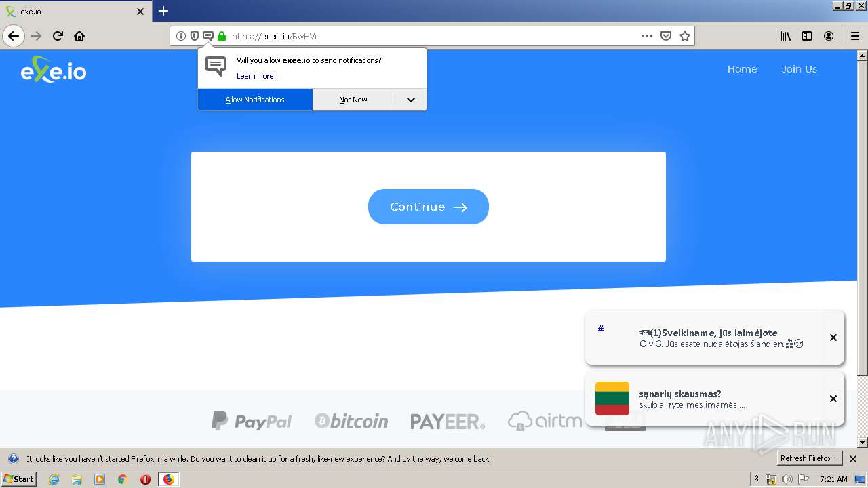Bookmark this page with the star
Viewport: 868px width, 488px height.
(685, 36)
